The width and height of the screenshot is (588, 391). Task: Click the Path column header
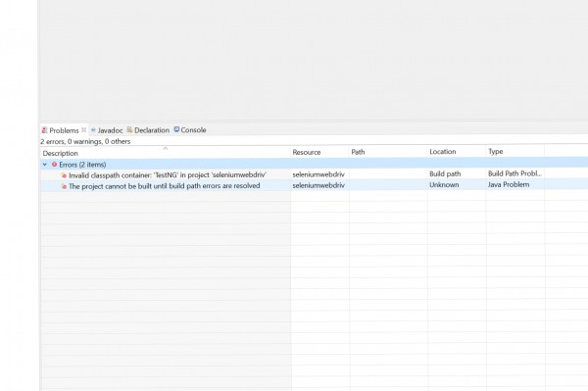(388, 152)
